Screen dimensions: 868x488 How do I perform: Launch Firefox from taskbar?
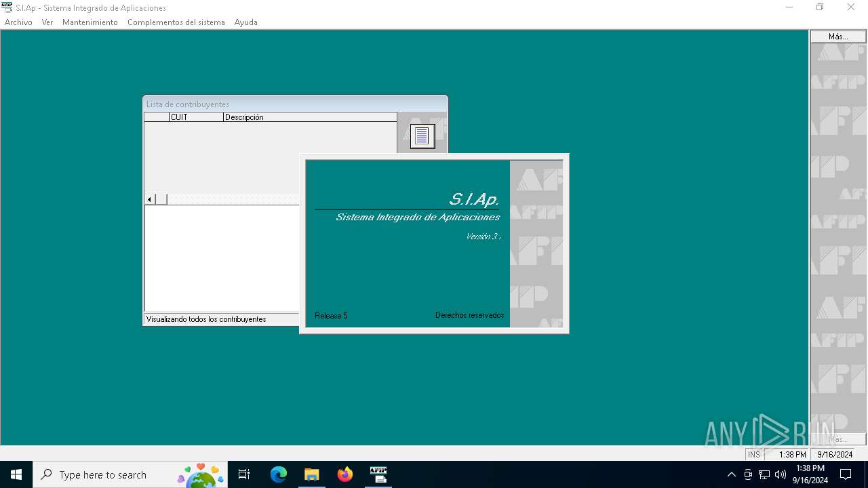(345, 474)
